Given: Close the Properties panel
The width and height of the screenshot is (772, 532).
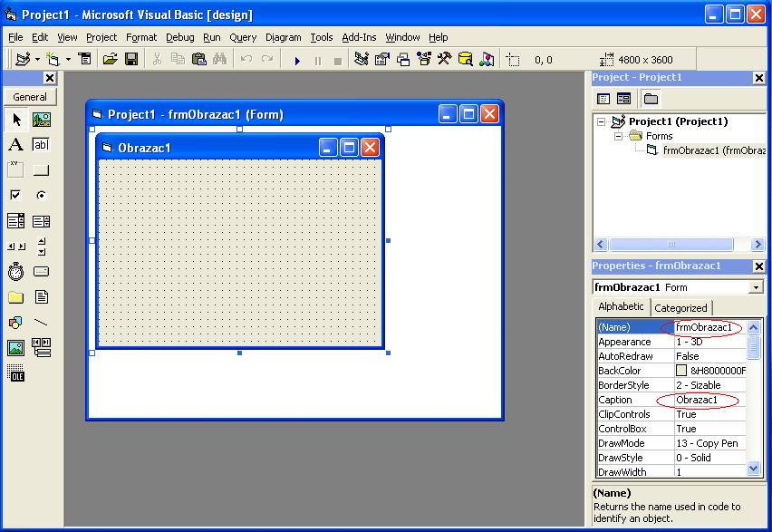Looking at the screenshot, I should (x=759, y=266).
